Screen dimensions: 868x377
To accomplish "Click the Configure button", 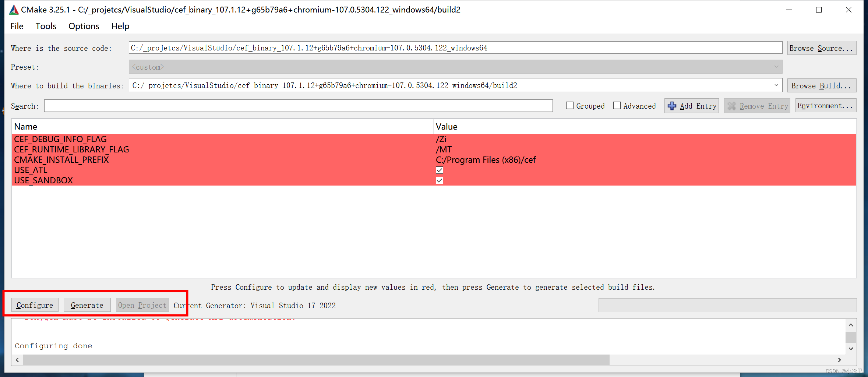I will pyautogui.click(x=35, y=305).
